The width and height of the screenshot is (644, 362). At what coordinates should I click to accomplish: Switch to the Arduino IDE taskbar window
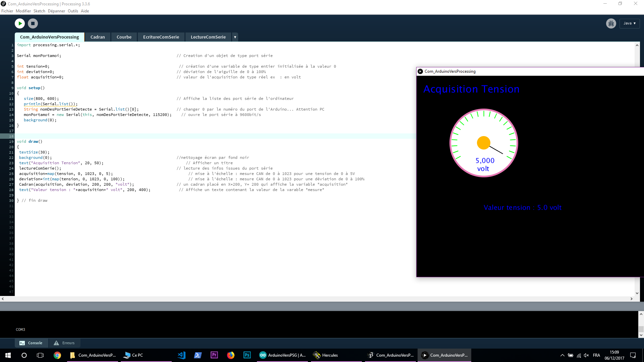(x=283, y=355)
